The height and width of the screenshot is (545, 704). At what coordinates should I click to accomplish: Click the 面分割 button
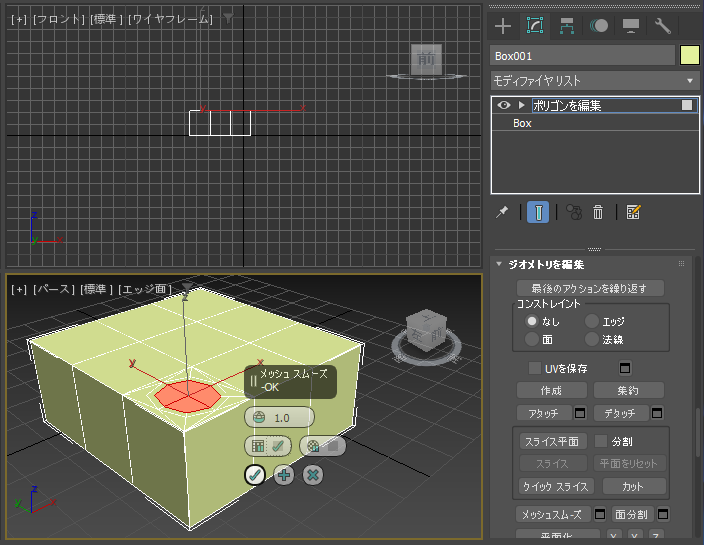632,514
